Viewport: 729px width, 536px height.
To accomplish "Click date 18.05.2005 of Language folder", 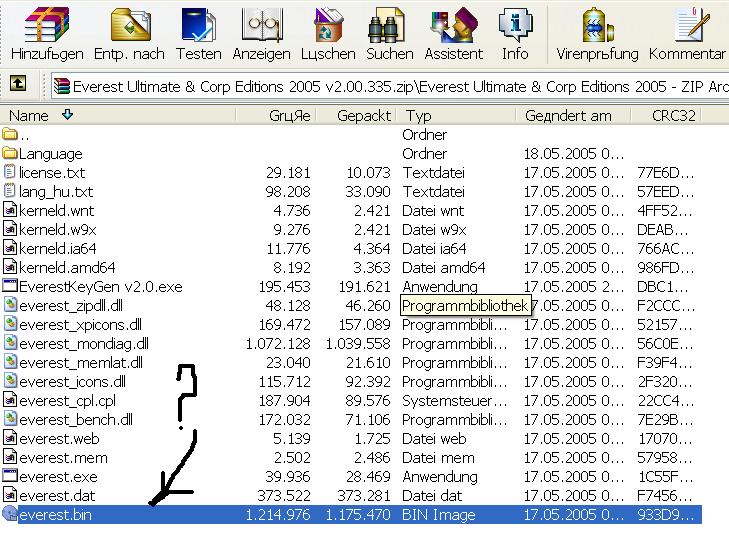I will 574,153.
